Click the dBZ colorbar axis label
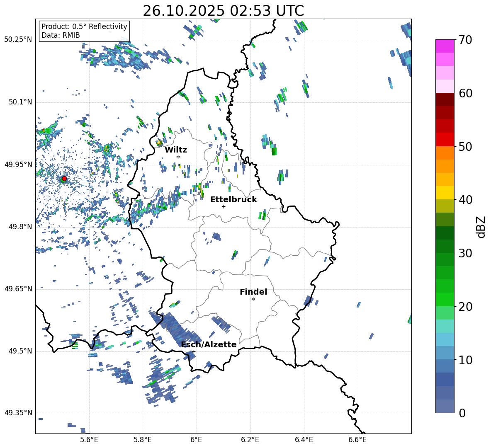Viewport: 491px width, 448px height. (x=481, y=227)
